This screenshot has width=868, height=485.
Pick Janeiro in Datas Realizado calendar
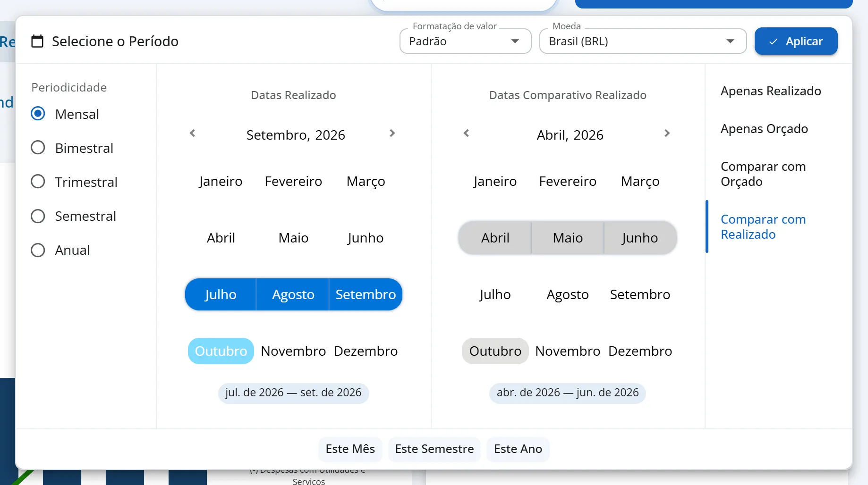click(221, 181)
